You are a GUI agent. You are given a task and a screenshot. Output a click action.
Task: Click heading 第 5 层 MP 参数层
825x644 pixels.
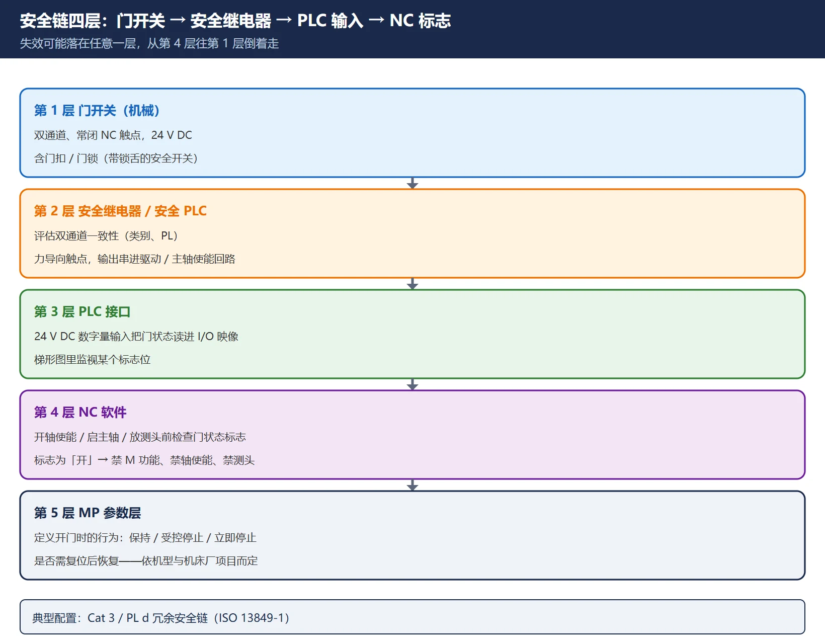pos(88,513)
